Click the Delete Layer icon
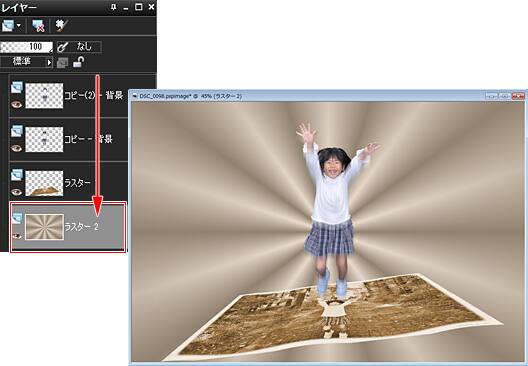The height and width of the screenshot is (366, 528). [38, 26]
